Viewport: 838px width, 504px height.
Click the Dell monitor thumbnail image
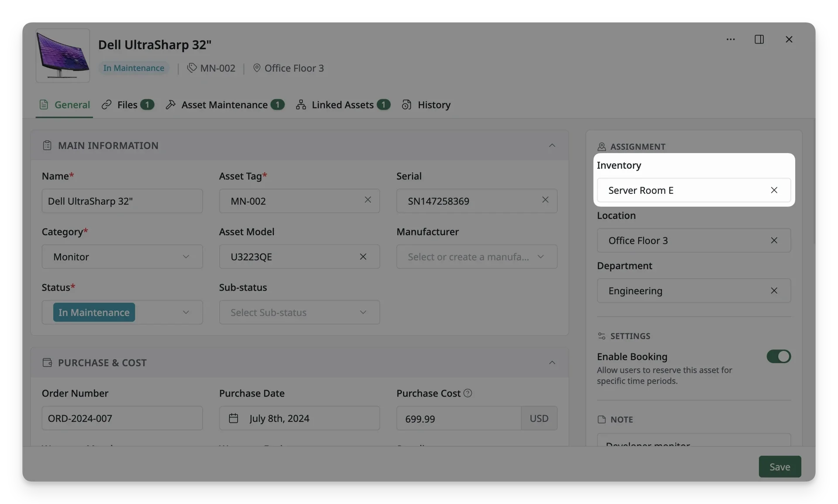tap(63, 55)
